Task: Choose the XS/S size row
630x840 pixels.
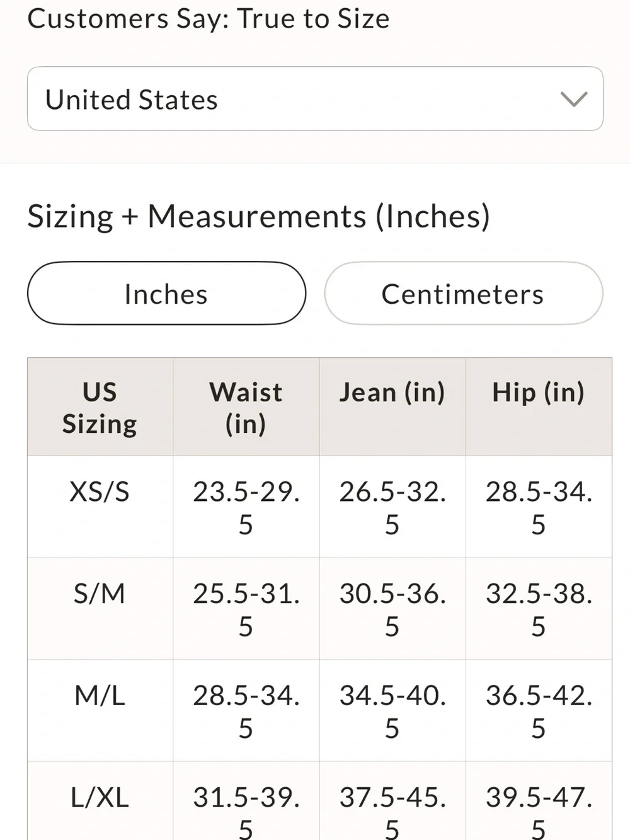Action: click(x=319, y=507)
